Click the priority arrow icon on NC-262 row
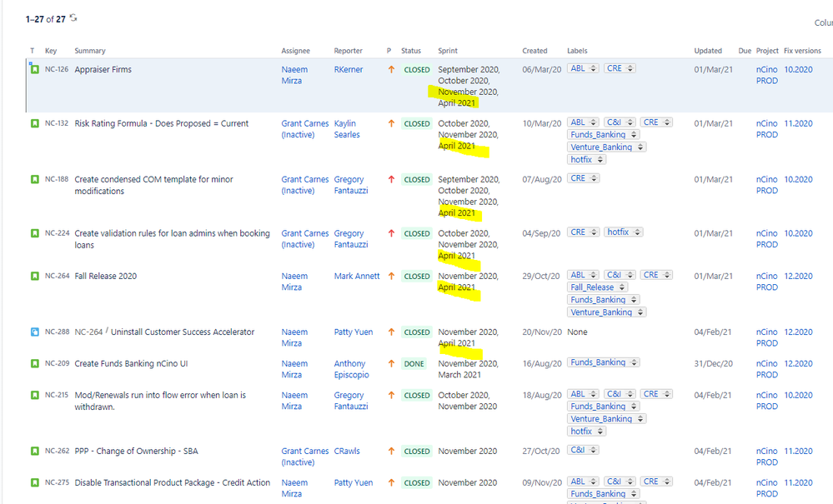 point(392,451)
